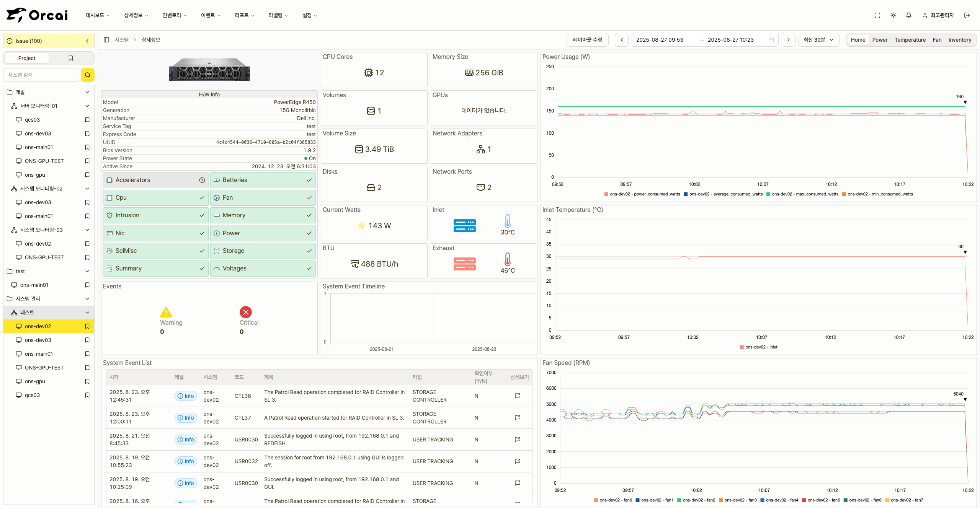Click the 레이아웃 수정 button
The width and height of the screenshot is (980, 508).
(x=587, y=40)
